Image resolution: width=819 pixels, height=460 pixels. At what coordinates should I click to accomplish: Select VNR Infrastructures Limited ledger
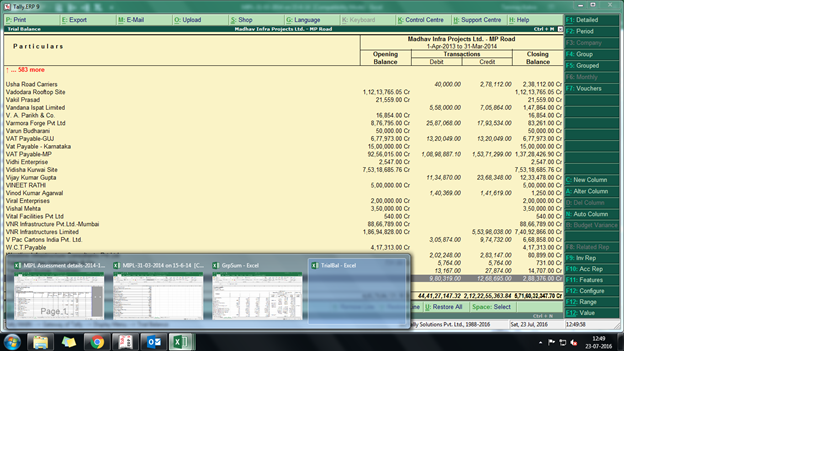(x=284, y=232)
